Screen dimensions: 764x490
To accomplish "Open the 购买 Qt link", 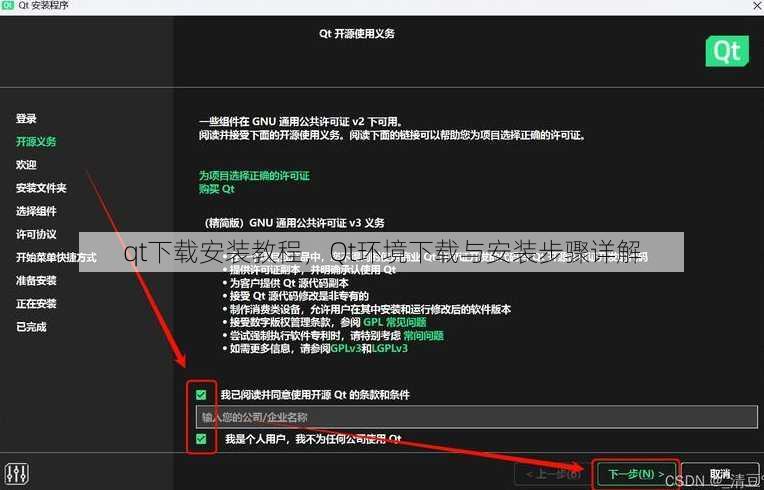I will click(x=216, y=189).
